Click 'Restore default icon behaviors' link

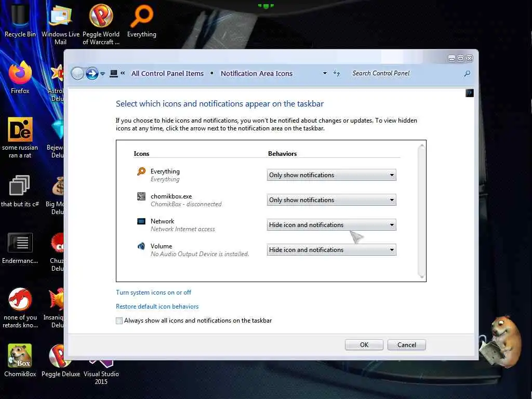[x=157, y=307]
